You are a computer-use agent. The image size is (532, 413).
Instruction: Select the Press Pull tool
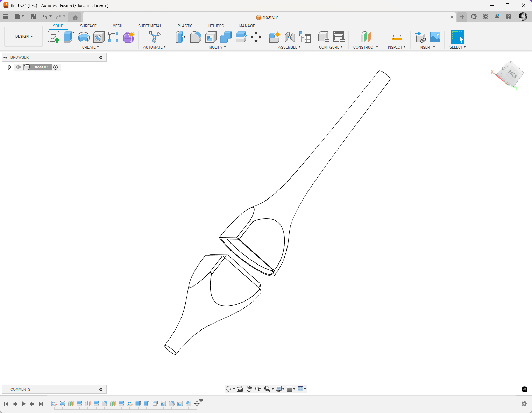point(180,37)
